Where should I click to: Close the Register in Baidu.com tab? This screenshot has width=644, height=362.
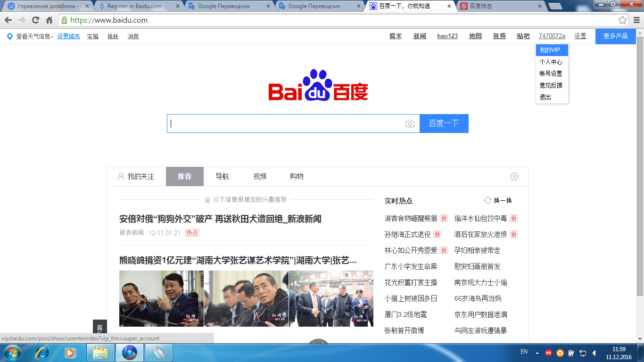[x=177, y=6]
